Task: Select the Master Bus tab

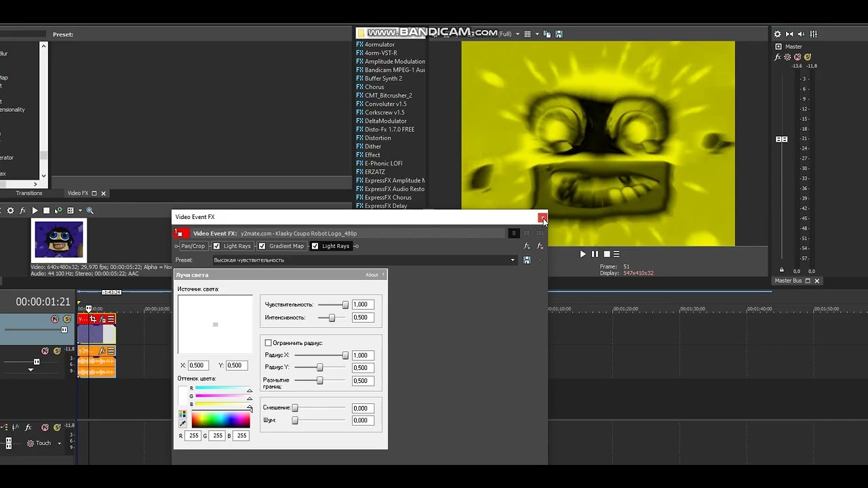Action: pos(788,281)
